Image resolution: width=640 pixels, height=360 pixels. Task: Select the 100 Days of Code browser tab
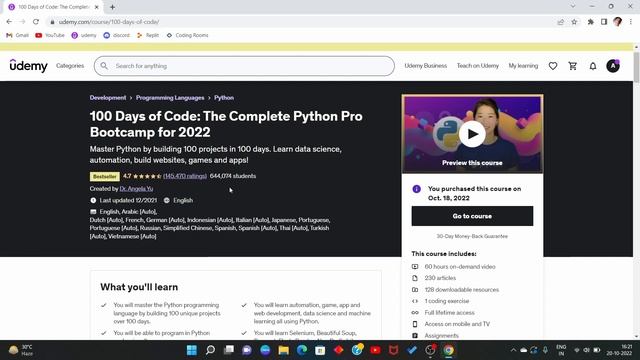[53, 7]
